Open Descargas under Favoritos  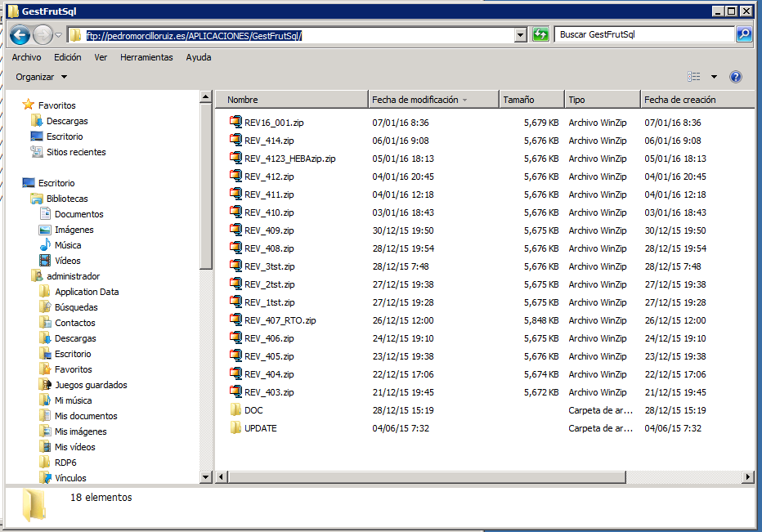(66, 121)
